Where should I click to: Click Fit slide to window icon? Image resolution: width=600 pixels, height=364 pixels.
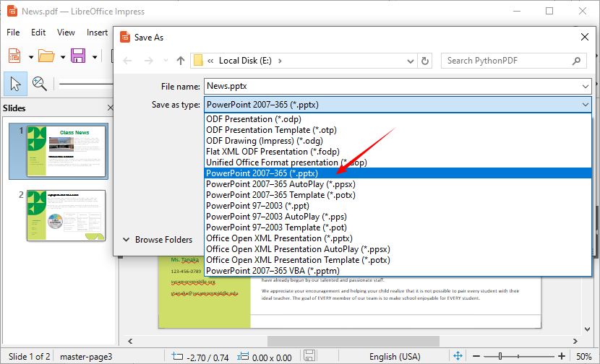(458, 355)
